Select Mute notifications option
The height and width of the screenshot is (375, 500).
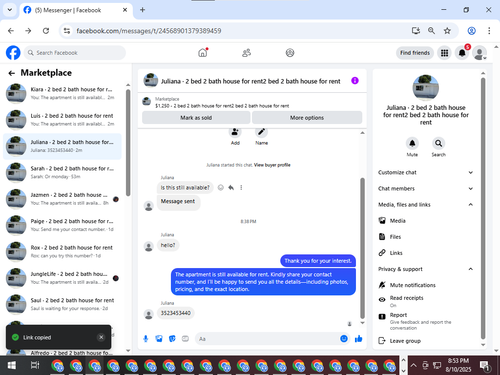pyautogui.click(x=426, y=285)
